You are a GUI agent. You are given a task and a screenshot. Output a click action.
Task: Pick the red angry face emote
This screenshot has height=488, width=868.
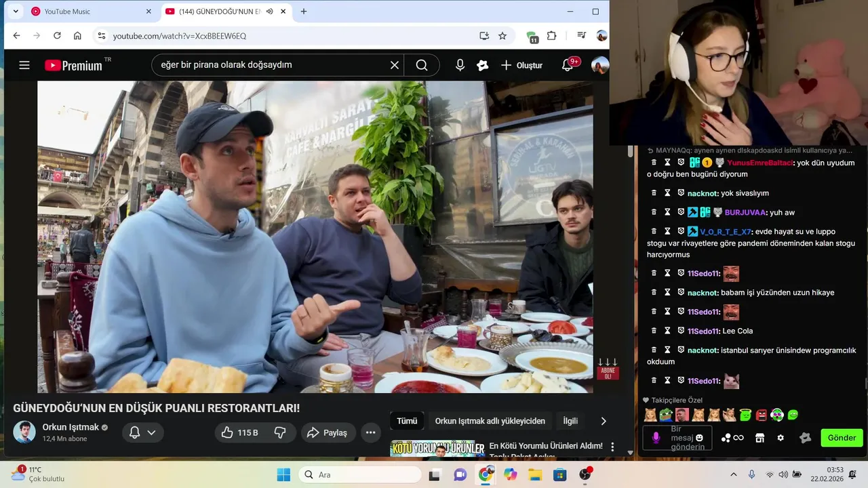coord(761,415)
